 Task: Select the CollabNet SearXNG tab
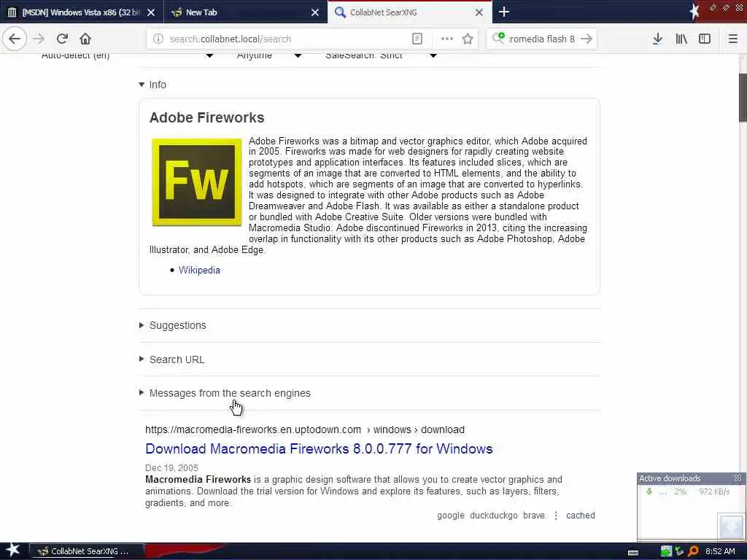[x=410, y=12]
